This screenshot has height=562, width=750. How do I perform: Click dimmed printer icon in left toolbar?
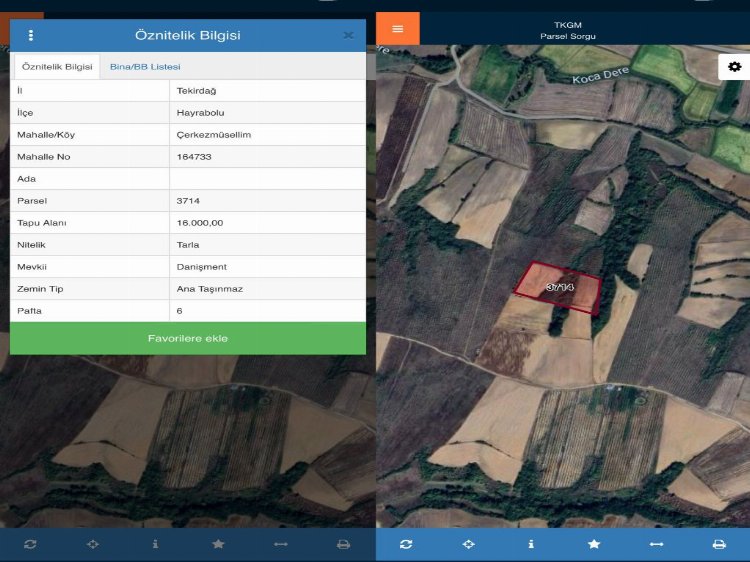343,544
